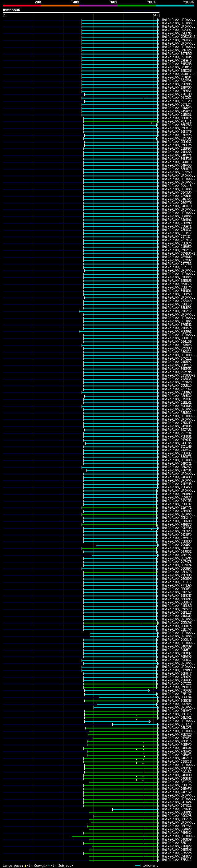Select the UniRef100_B9IKW5 hit label
The height and width of the screenshot is (868, 197).
coord(177,57)
